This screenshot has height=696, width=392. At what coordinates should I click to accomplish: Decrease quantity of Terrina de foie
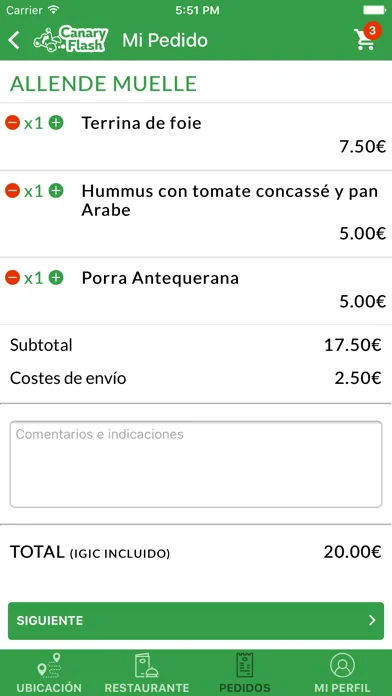(12, 122)
